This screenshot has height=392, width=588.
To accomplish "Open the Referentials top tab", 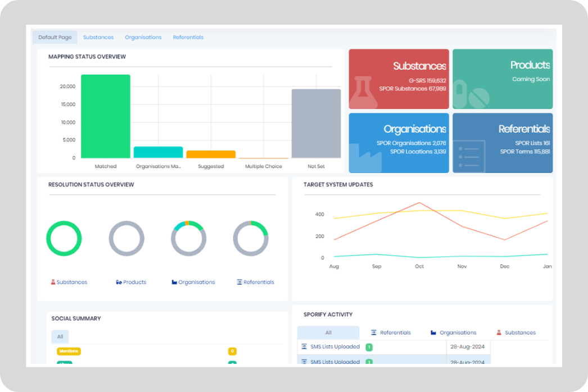I will click(x=188, y=38).
